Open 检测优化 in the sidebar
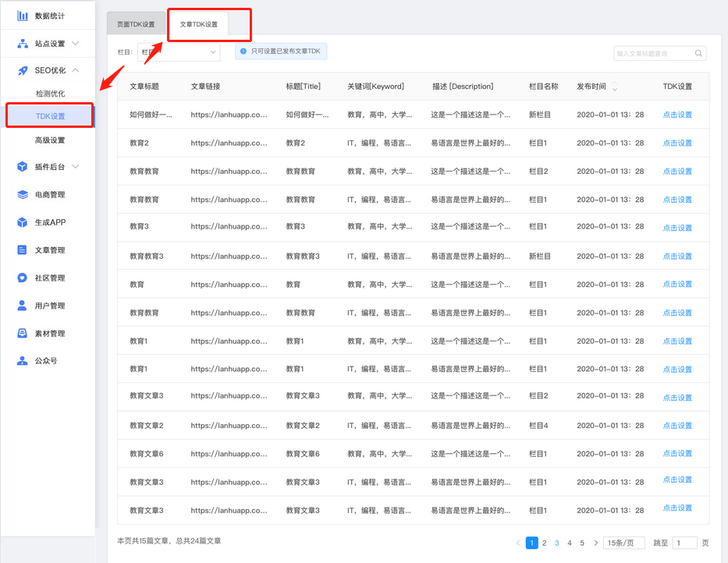This screenshot has height=563, width=728. coord(50,94)
